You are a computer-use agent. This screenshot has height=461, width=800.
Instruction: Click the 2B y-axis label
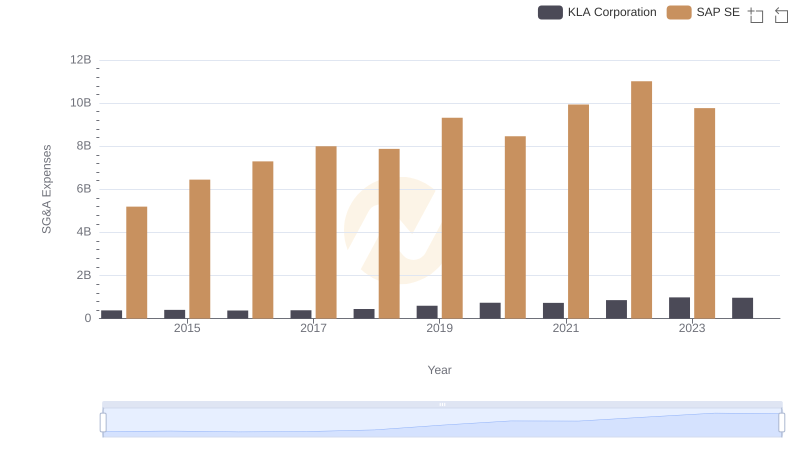(84, 275)
